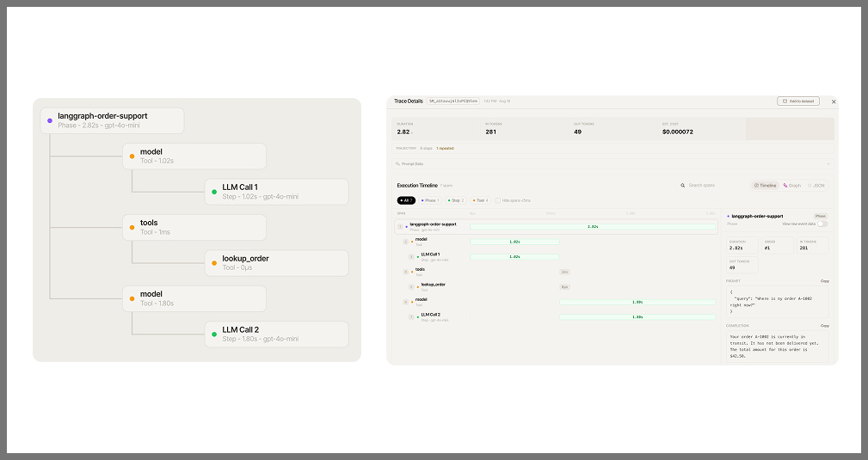The width and height of the screenshot is (868, 460).
Task: Click row number 4 badge beside tools span
Action: click(405, 272)
